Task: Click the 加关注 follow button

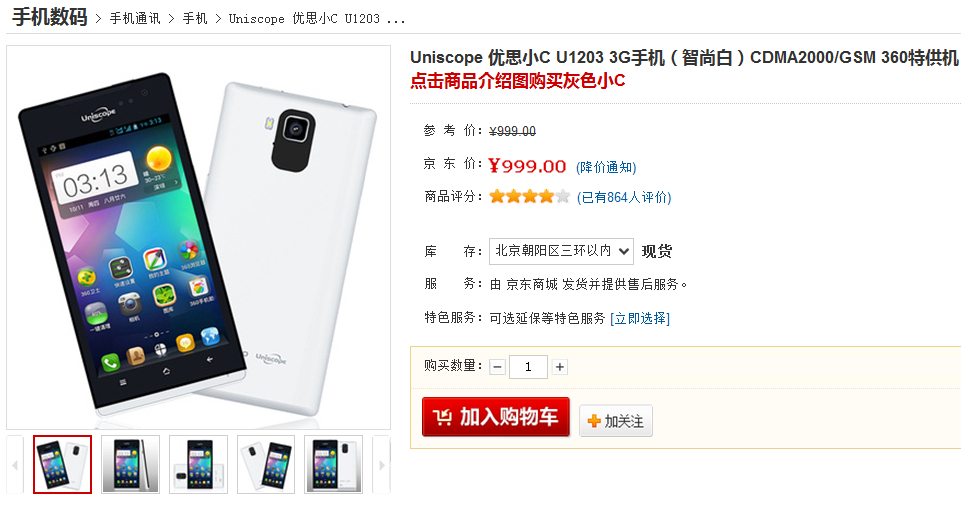Action: click(616, 421)
